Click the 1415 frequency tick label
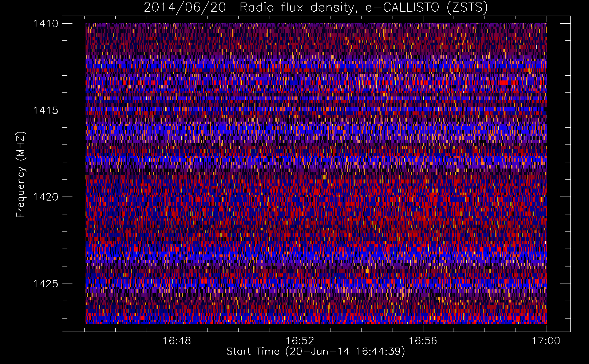The height and width of the screenshot is (364, 589). 46,110
